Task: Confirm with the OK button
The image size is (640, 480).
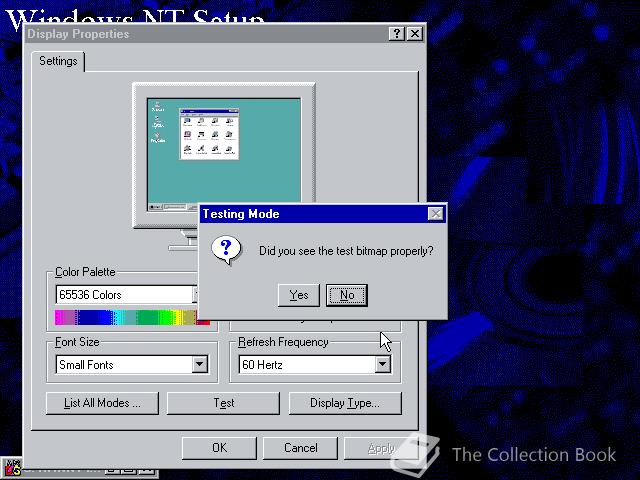Action: click(x=219, y=448)
